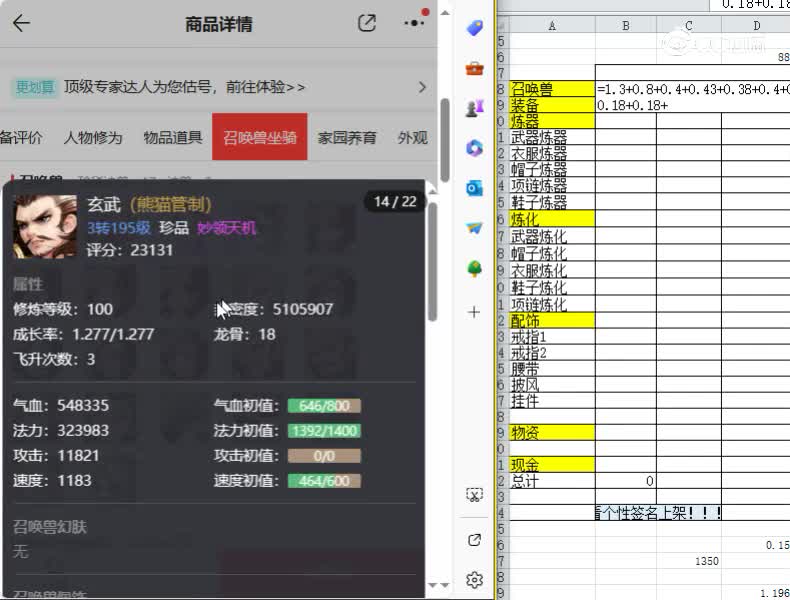
Task: Select the cell with value 1350
Action: click(x=689, y=561)
